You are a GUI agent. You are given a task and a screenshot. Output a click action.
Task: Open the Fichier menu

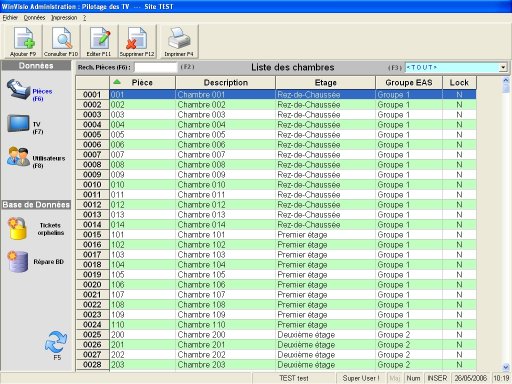click(x=10, y=18)
